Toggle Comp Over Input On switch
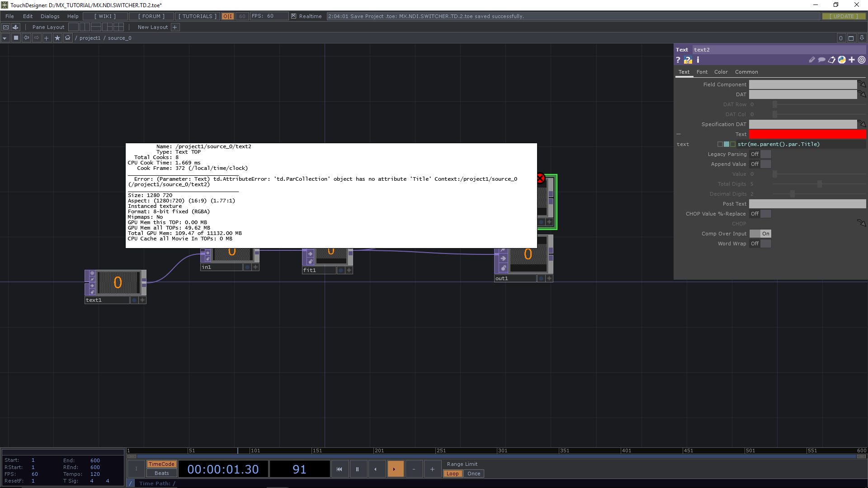The width and height of the screenshot is (868, 488). coord(760,234)
